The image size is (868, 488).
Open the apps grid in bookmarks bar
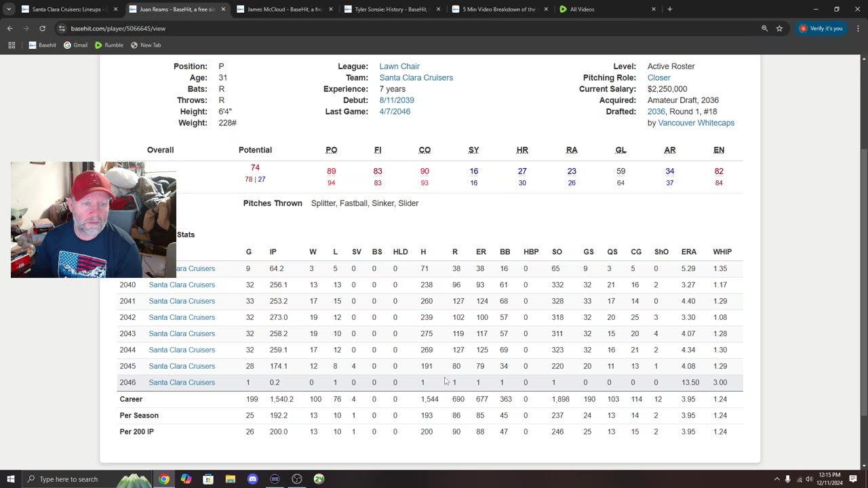point(12,45)
